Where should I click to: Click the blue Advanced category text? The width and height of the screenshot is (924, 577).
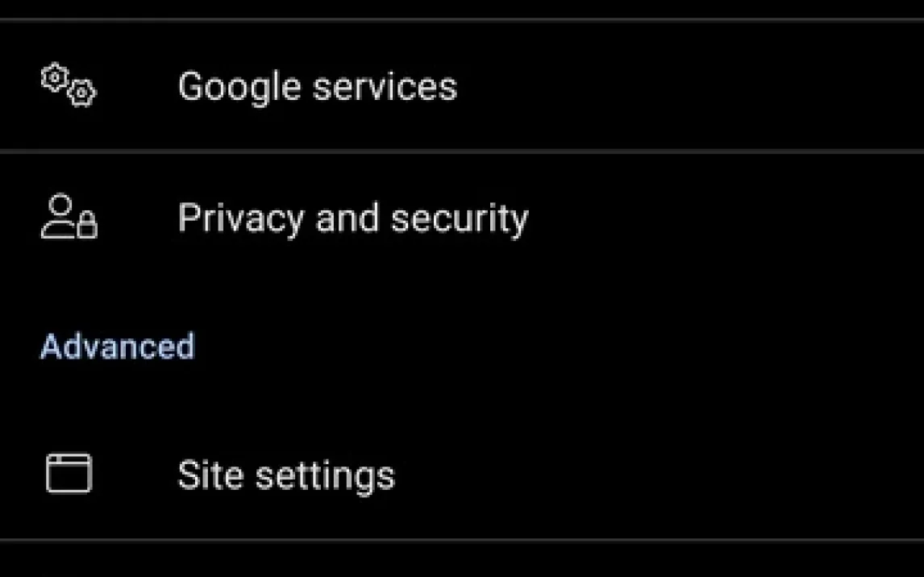pos(118,347)
